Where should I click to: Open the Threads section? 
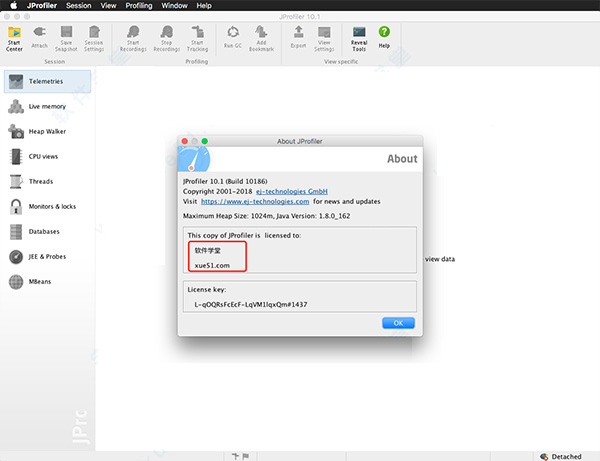[47, 181]
